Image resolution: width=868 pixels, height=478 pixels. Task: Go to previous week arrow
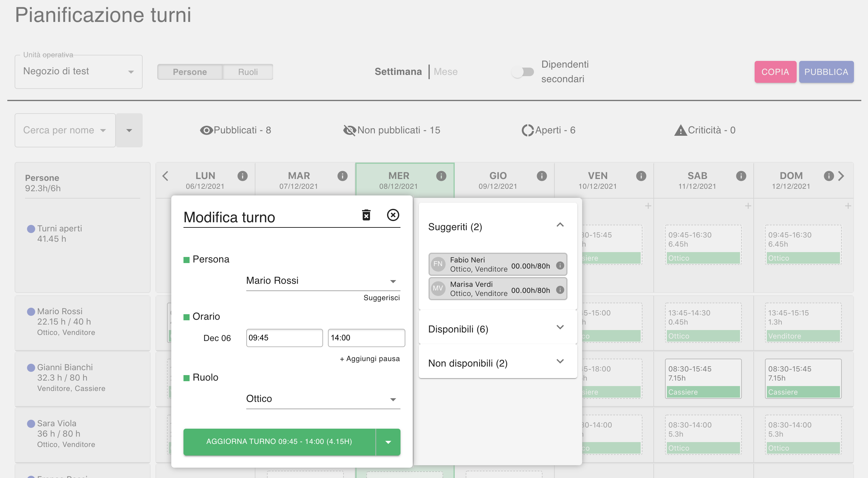[165, 176]
